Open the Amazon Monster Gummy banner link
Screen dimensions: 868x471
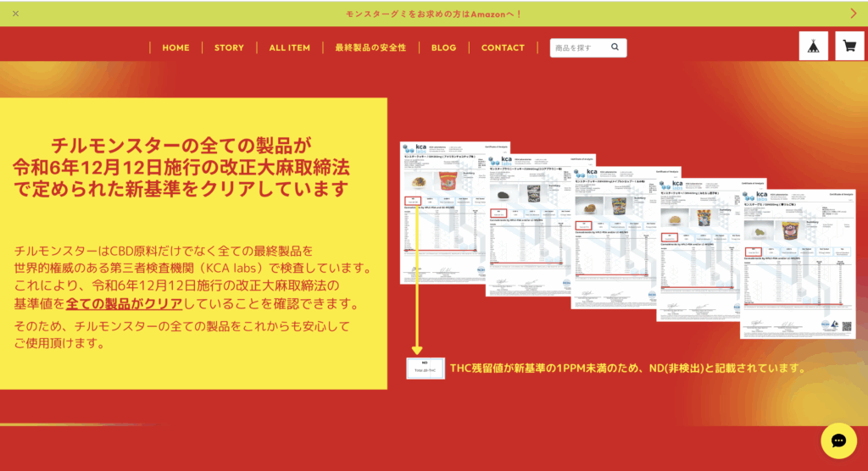tap(434, 14)
